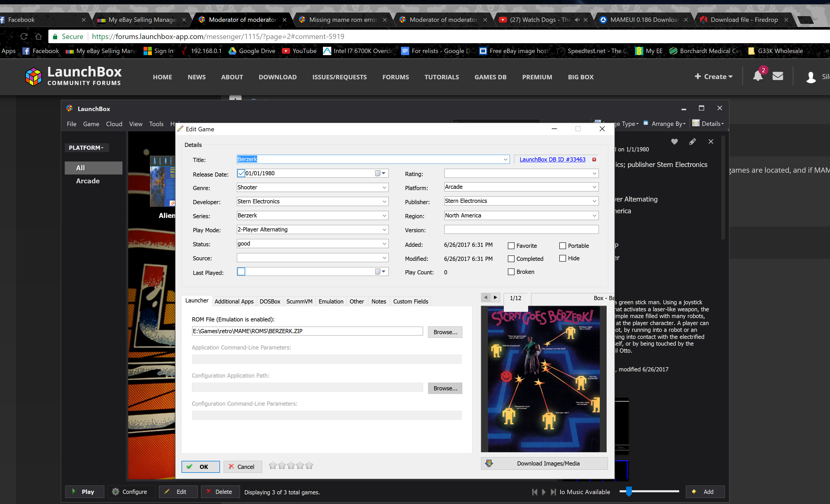Open the Release Date calendar picker

click(x=380, y=173)
